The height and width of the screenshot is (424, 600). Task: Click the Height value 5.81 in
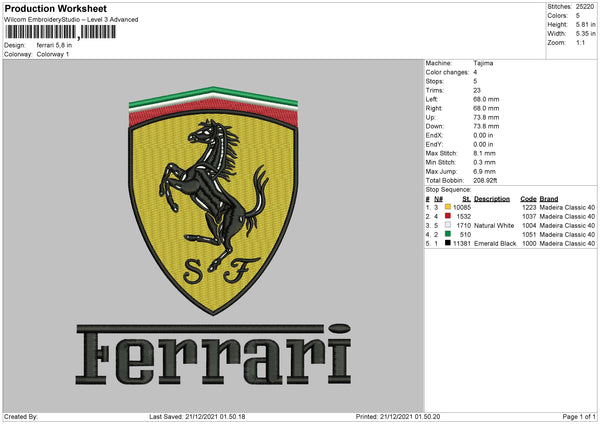point(585,24)
